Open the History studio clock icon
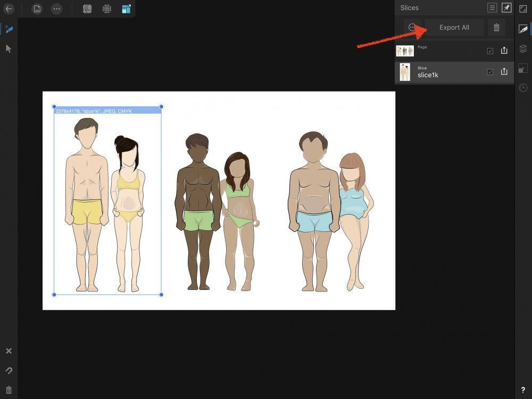Screen dimensions: 532x399 tap(523, 88)
